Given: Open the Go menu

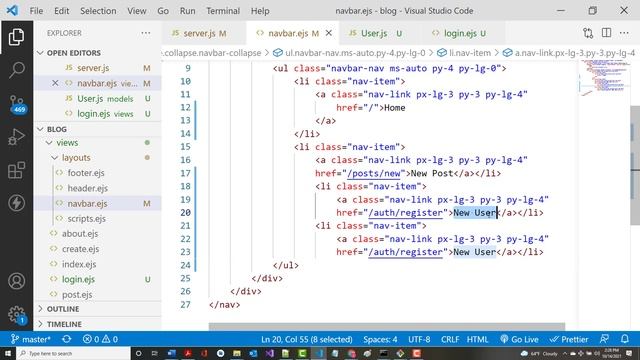Looking at the screenshot, I should [163, 11].
